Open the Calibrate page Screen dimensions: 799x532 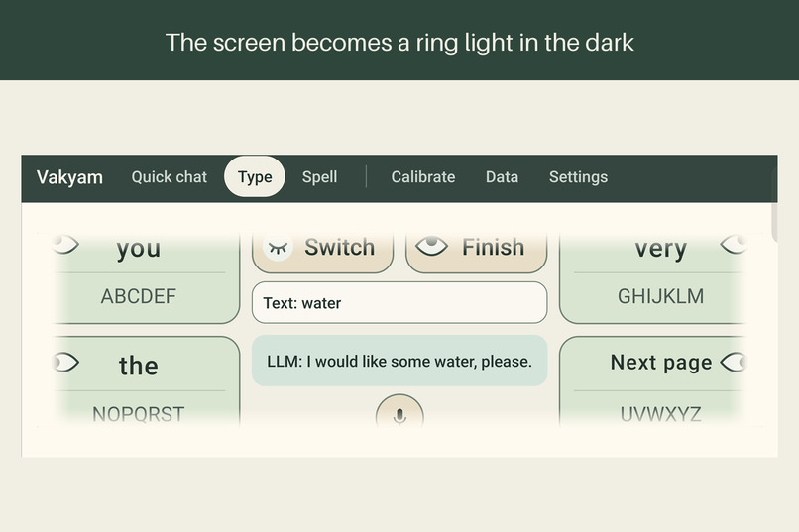click(423, 177)
